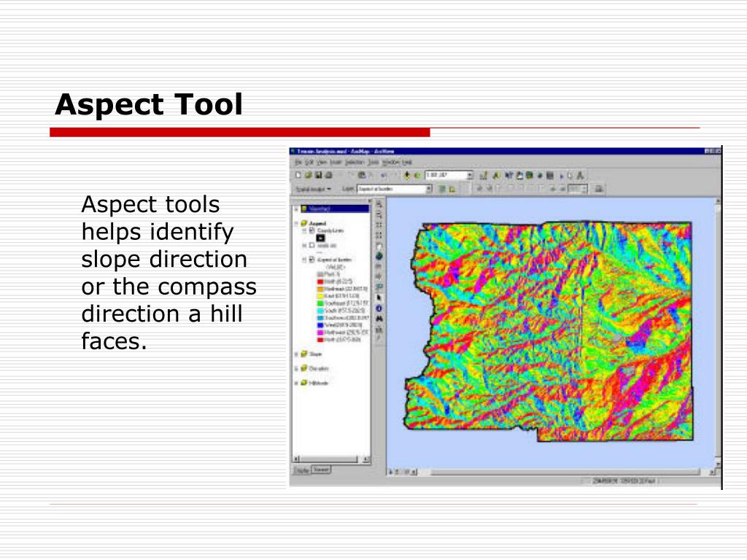747x560 pixels.
Task: Click the Editor toolbar icon beside scale box
Action: 483,176
